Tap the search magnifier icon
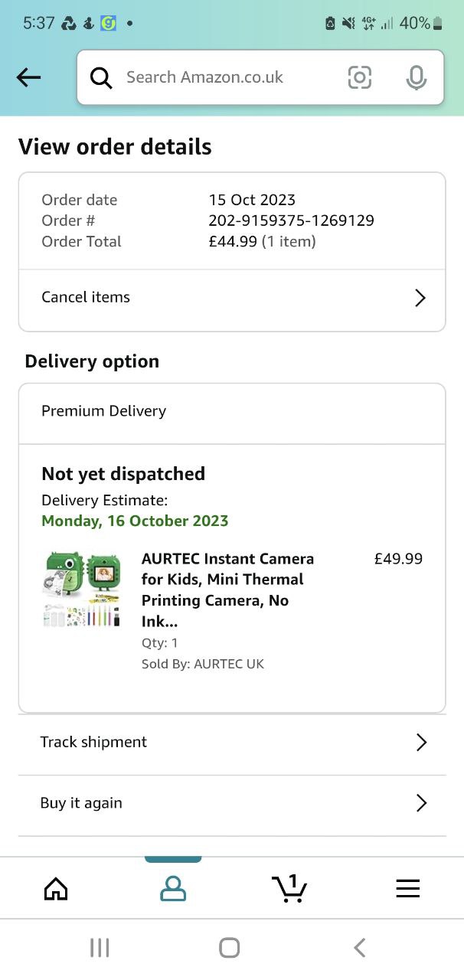This screenshot has width=464, height=980. (x=101, y=77)
